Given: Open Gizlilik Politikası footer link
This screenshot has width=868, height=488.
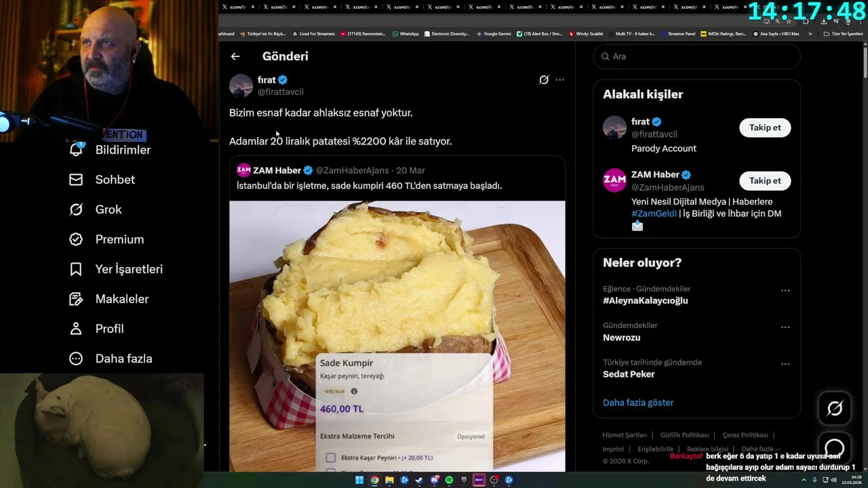Looking at the screenshot, I should [684, 435].
